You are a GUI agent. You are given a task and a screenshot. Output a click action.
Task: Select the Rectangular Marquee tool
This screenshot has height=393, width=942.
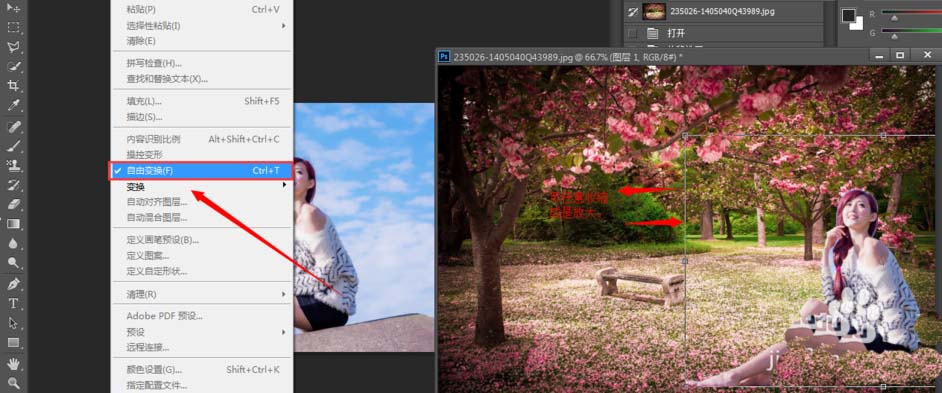click(x=13, y=28)
